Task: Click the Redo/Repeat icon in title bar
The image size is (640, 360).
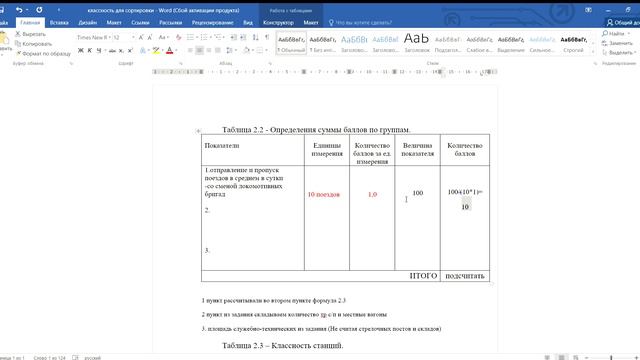Action: pyautogui.click(x=39, y=9)
